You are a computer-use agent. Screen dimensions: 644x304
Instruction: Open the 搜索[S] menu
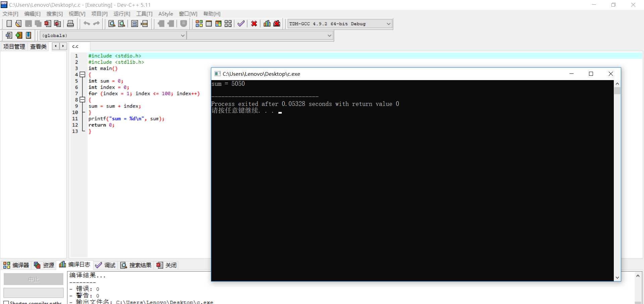pos(54,14)
